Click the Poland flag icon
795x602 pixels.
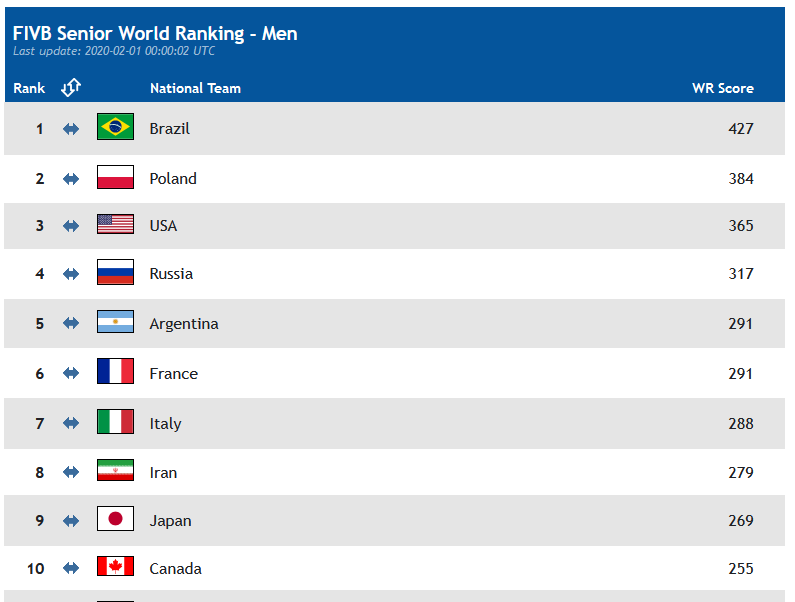[115, 177]
